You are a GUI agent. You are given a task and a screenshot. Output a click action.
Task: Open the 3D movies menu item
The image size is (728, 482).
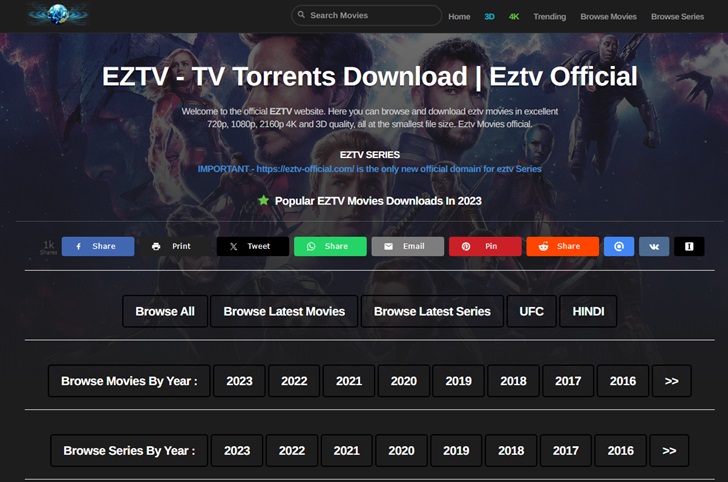pos(489,17)
